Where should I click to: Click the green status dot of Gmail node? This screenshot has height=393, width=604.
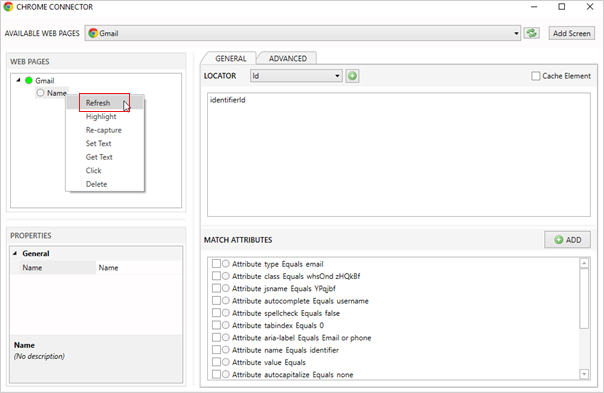click(x=29, y=81)
